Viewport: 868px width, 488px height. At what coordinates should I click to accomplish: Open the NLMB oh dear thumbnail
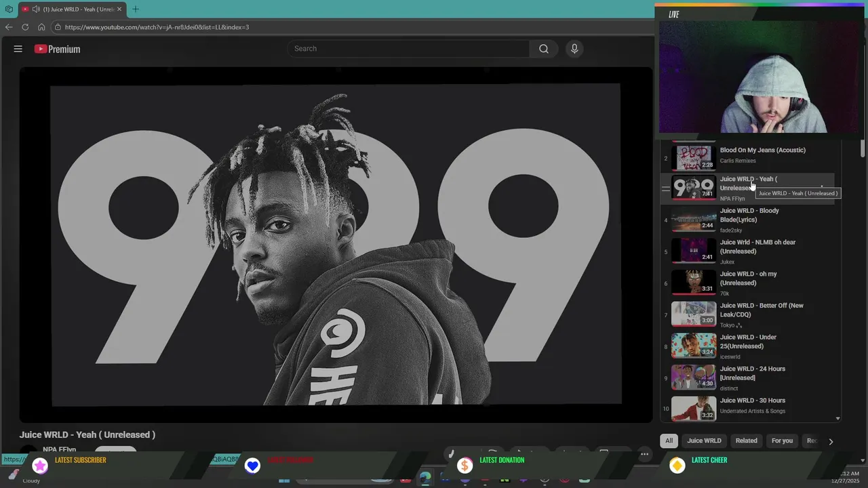click(x=694, y=251)
